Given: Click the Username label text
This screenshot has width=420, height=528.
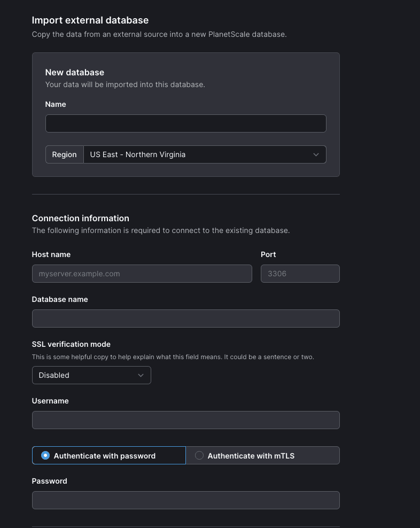Looking at the screenshot, I should [x=50, y=401].
